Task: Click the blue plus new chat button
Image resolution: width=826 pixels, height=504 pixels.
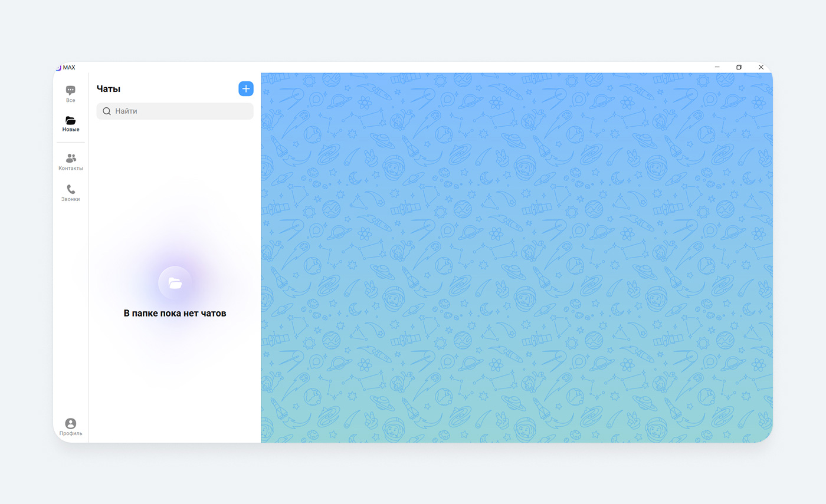Action: [246, 89]
